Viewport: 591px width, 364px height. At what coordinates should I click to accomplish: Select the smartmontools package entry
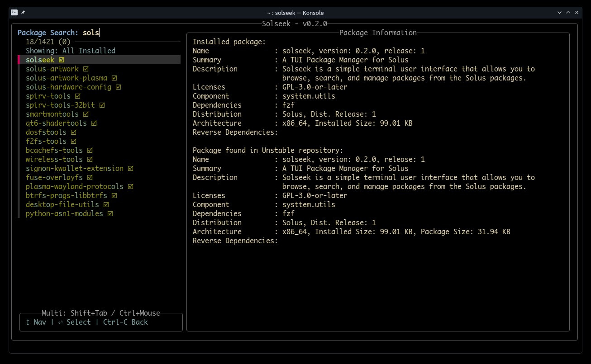click(52, 114)
